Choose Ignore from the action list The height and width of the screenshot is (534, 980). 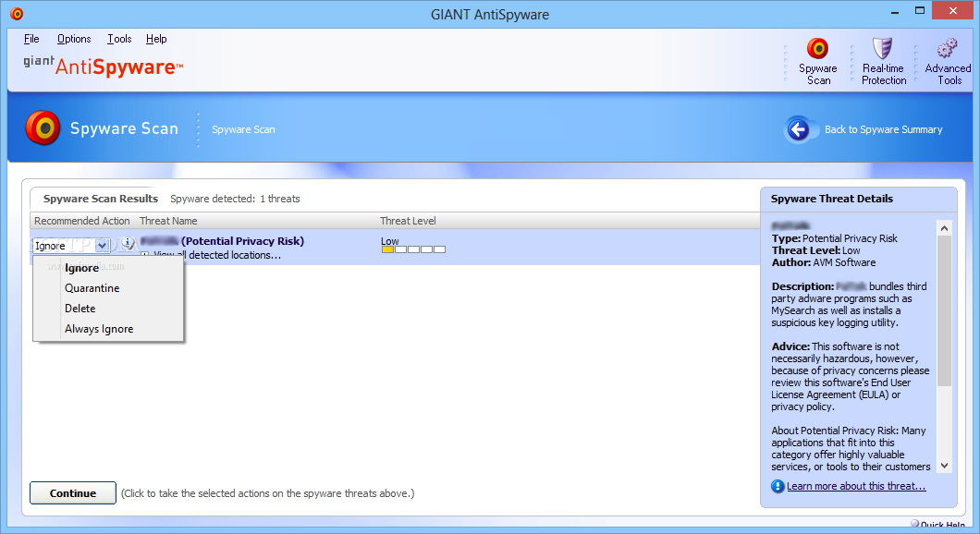pos(108,267)
